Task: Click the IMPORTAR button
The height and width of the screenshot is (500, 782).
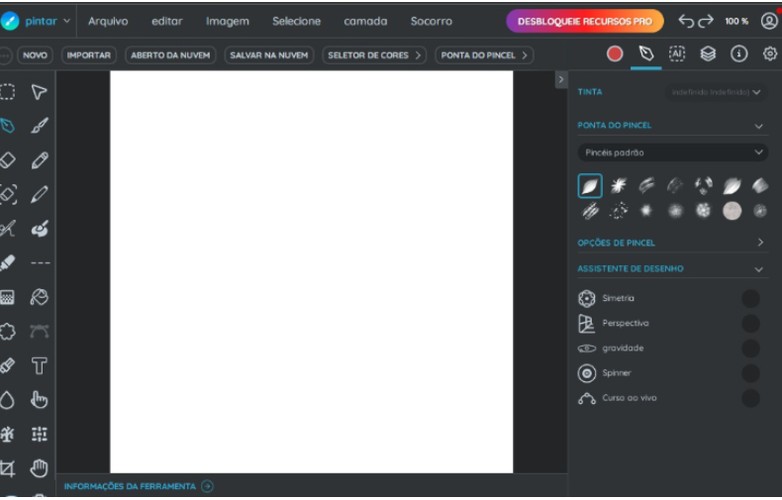Action: (x=89, y=55)
